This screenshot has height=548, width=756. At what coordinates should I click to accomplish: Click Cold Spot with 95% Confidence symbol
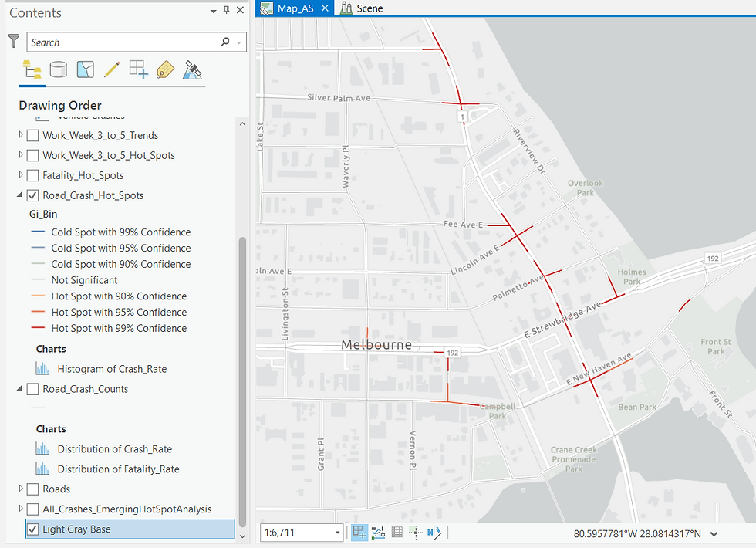point(38,248)
